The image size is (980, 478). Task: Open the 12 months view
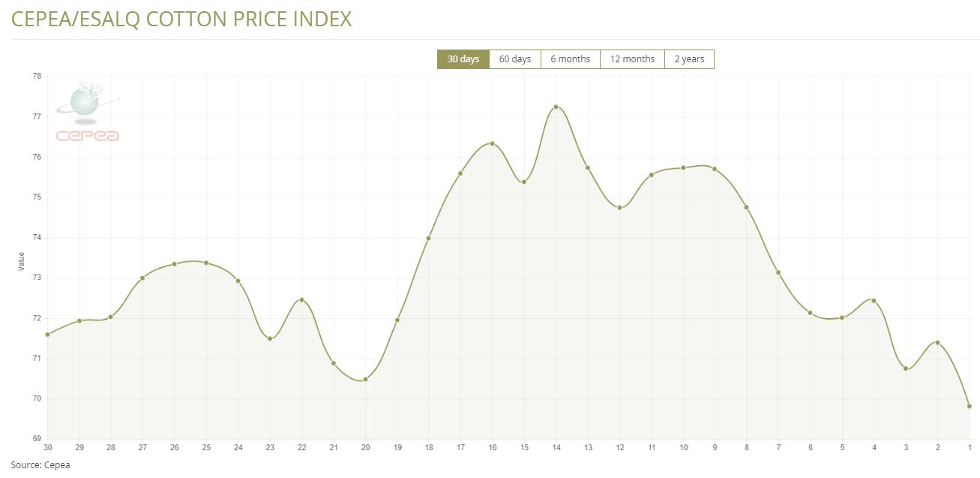tap(632, 59)
